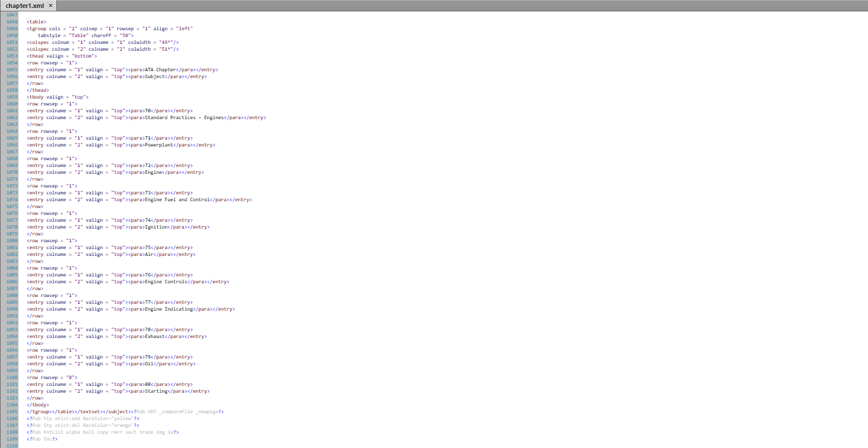Click the colspec line with colwidth 51*

tap(103, 49)
